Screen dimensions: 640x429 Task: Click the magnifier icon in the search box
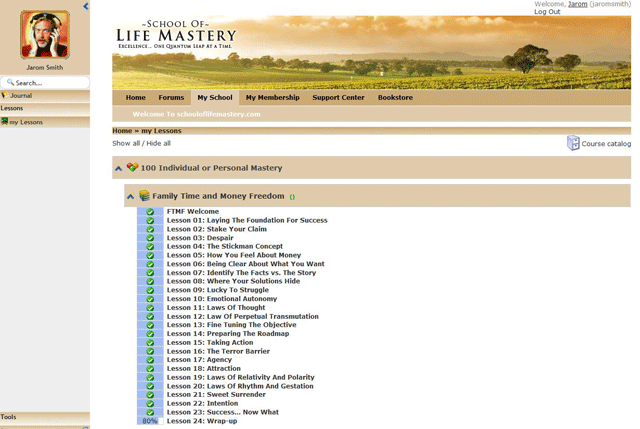point(10,83)
